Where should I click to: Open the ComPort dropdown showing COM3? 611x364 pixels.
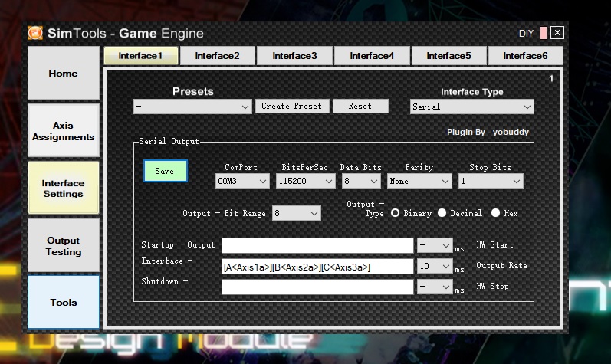(x=242, y=181)
